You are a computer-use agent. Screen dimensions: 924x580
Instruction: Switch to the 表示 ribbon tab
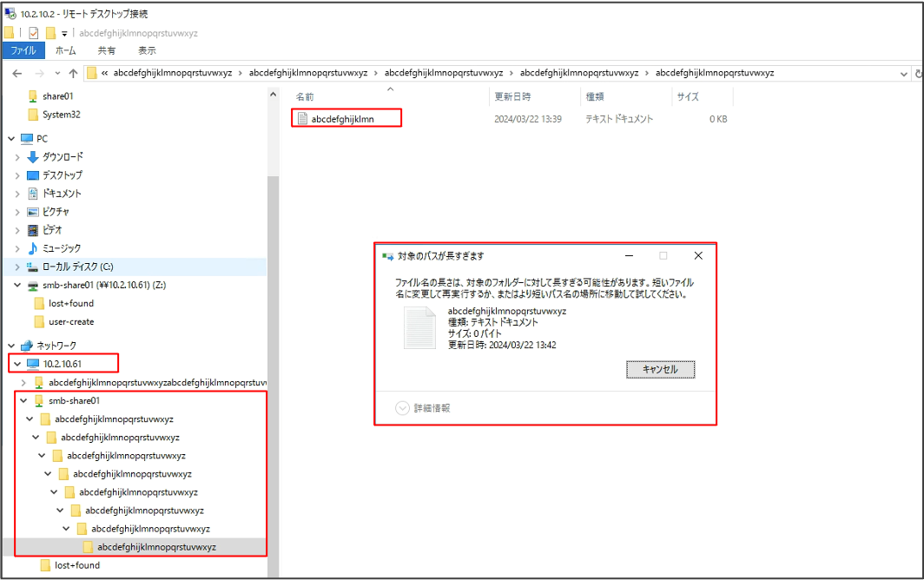[147, 50]
